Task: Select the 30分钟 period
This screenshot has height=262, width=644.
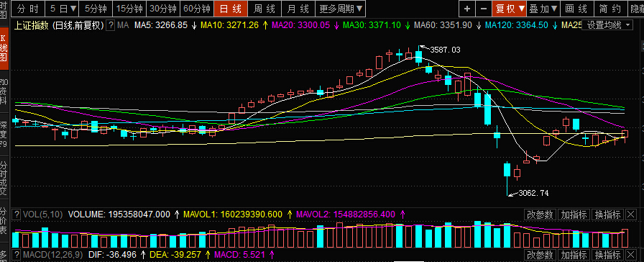Action: [163, 8]
